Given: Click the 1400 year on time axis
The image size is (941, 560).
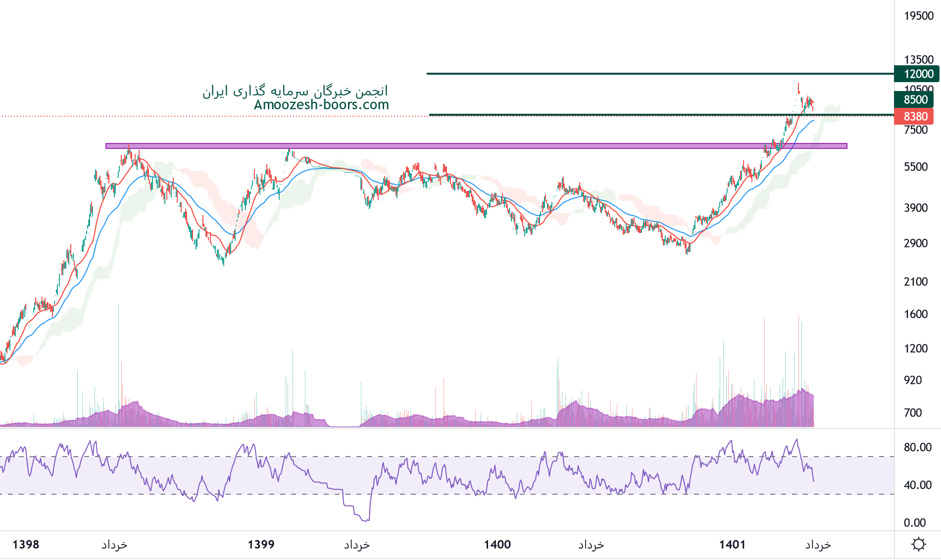Looking at the screenshot, I should [497, 545].
